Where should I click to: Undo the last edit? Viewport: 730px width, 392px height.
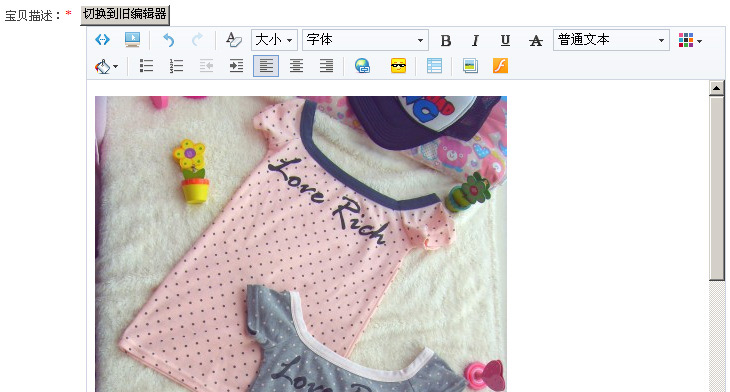pyautogui.click(x=169, y=40)
